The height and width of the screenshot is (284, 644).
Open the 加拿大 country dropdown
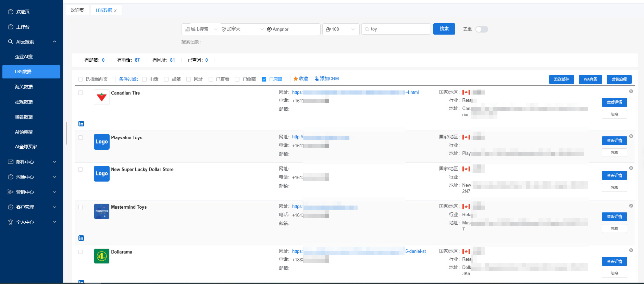coord(243,29)
